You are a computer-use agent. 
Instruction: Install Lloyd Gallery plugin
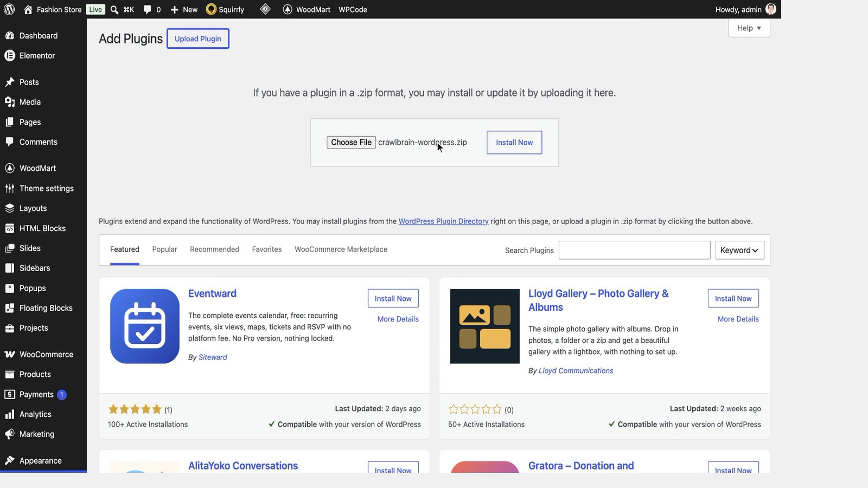(733, 298)
